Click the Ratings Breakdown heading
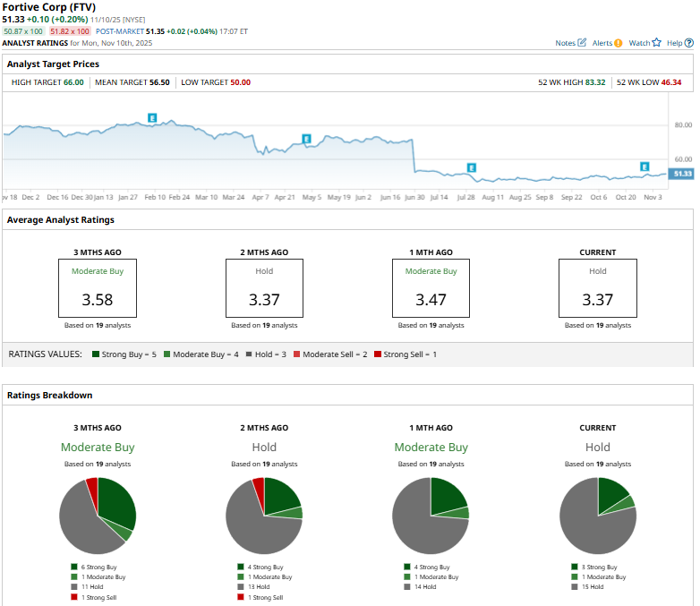Viewport: 700px width, 606px height. click(49, 396)
